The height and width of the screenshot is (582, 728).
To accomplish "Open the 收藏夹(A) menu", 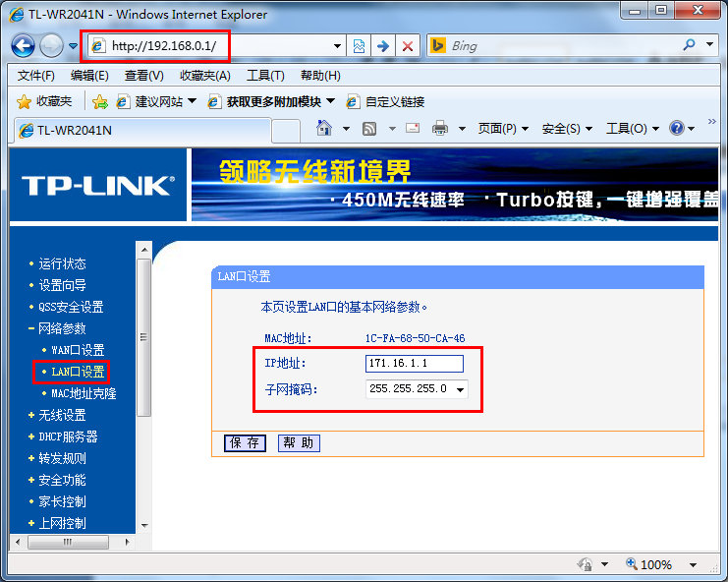I will click(204, 76).
